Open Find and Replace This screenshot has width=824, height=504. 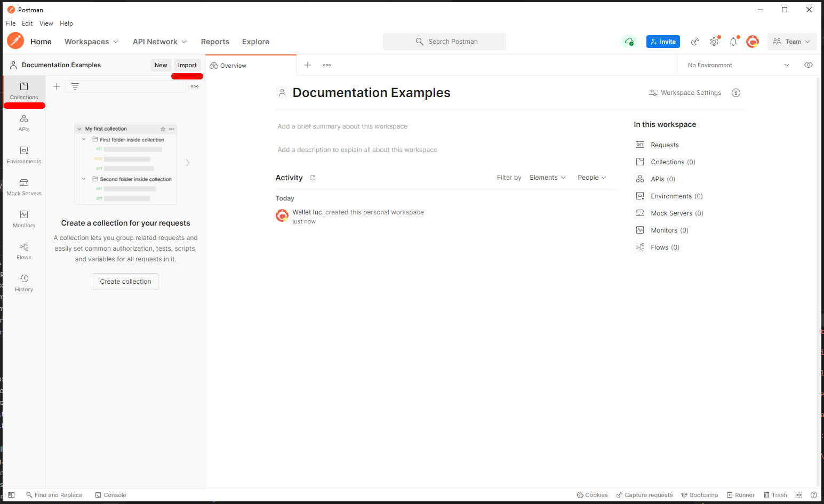pos(54,495)
